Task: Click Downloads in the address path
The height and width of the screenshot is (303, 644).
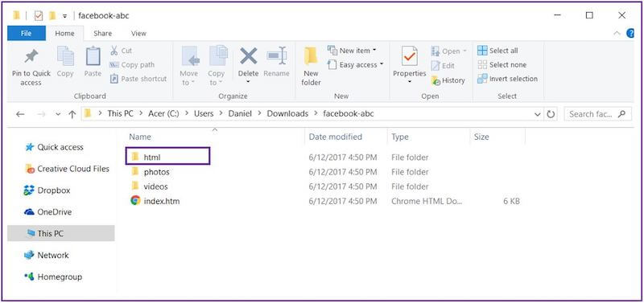Action: click(287, 114)
